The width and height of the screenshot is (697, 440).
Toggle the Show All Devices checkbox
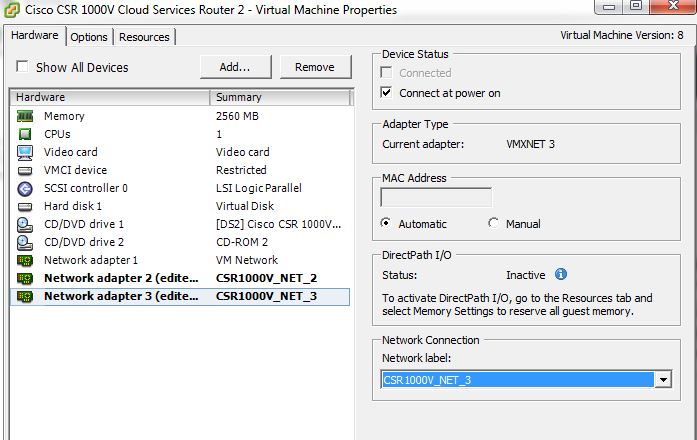(x=22, y=67)
